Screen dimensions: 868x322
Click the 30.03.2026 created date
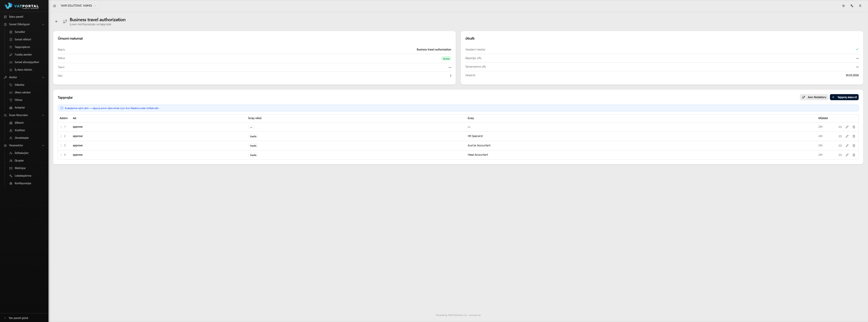852,75
